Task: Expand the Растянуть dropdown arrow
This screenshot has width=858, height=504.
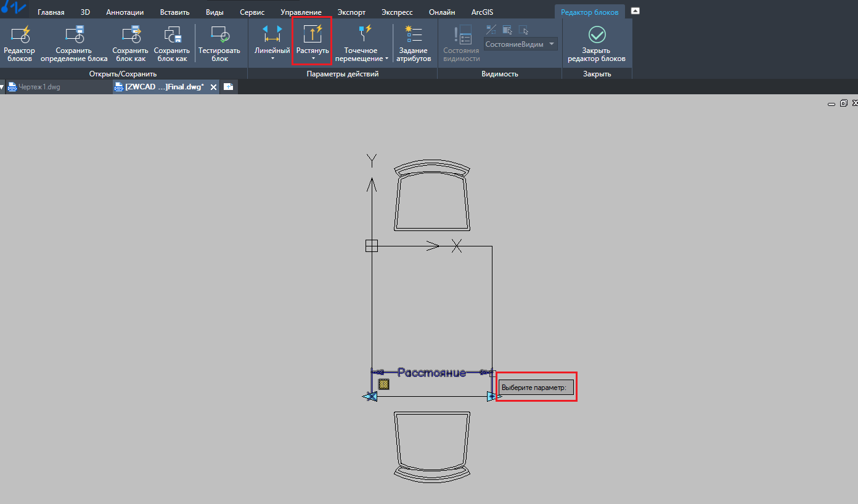Action: (x=313, y=59)
